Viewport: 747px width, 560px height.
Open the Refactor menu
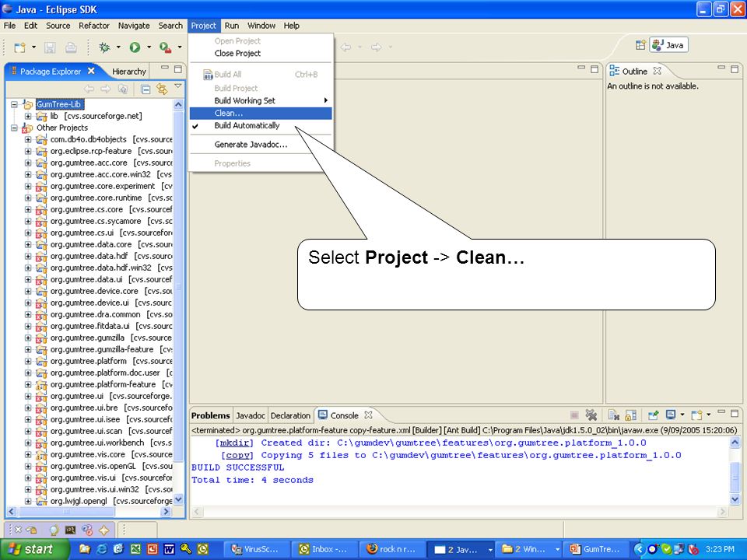94,26
